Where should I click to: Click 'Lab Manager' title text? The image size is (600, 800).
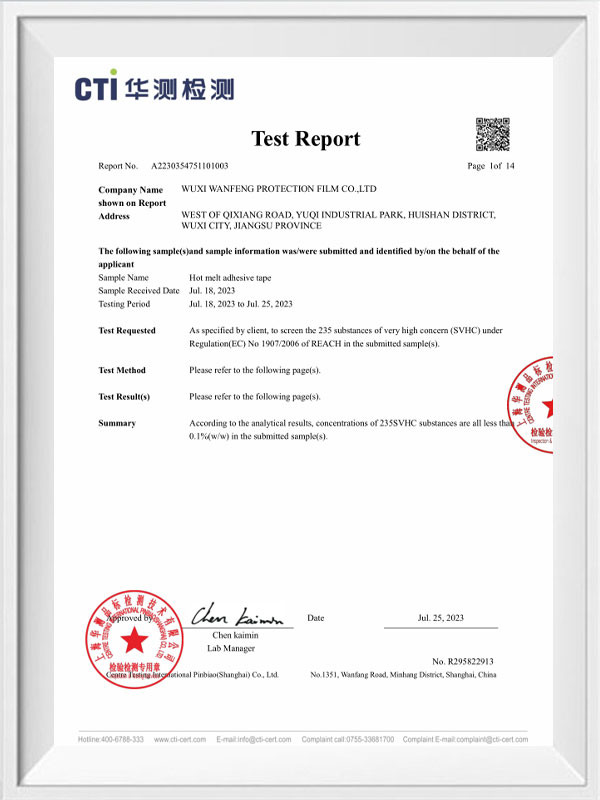(x=231, y=648)
